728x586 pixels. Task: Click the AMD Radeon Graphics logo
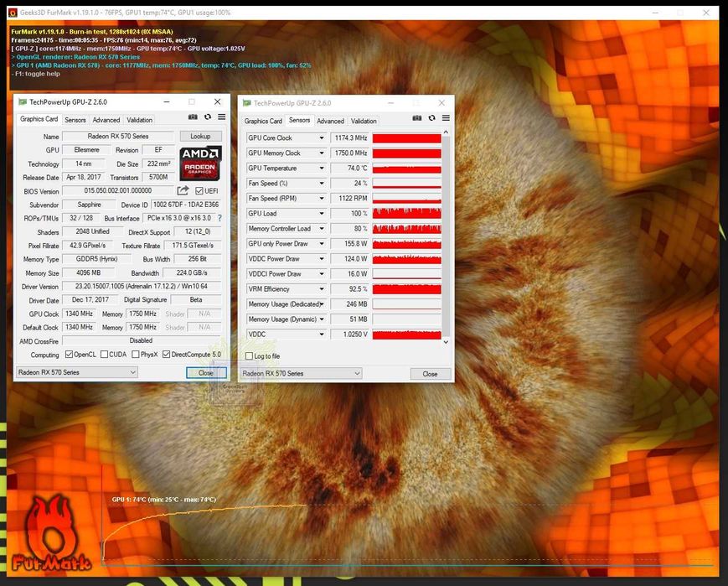(x=200, y=163)
